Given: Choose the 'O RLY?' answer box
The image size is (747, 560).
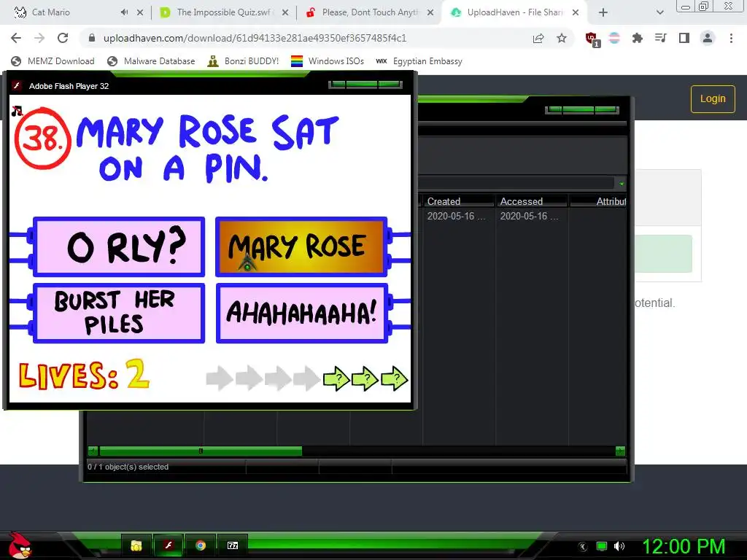Looking at the screenshot, I should 119,246.
